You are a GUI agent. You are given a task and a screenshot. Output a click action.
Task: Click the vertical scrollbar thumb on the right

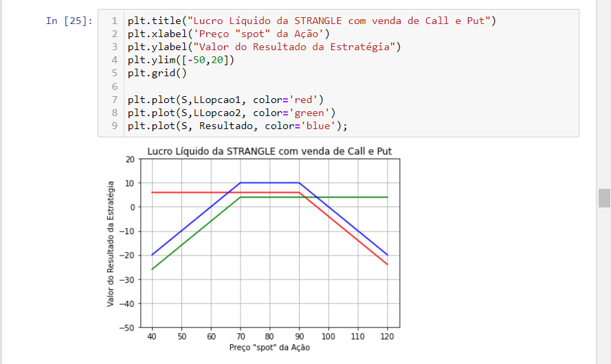(x=604, y=198)
